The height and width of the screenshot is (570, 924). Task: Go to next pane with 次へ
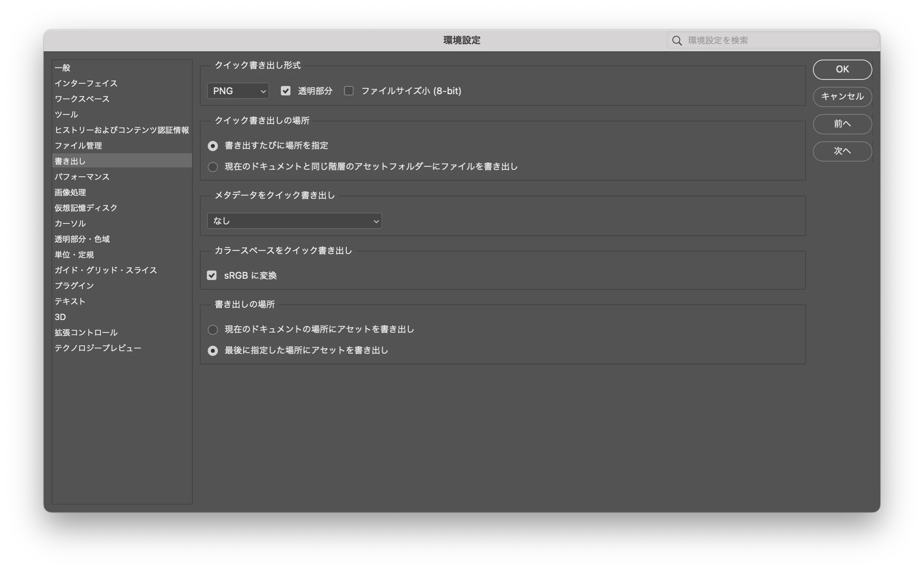842,151
